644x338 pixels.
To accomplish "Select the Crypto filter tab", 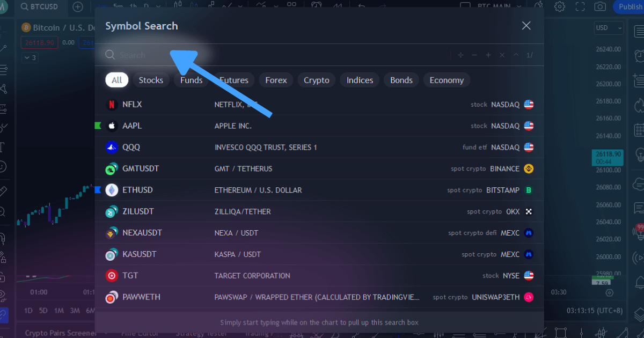I will coord(317,80).
